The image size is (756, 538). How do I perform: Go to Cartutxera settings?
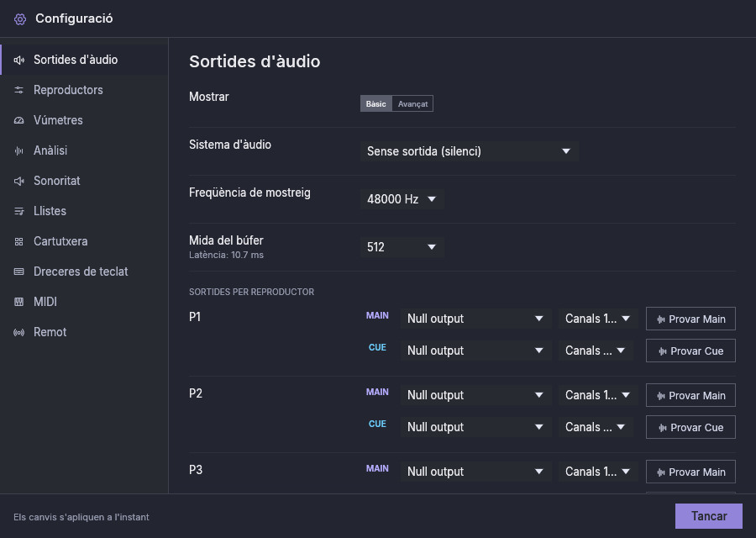pos(84,242)
